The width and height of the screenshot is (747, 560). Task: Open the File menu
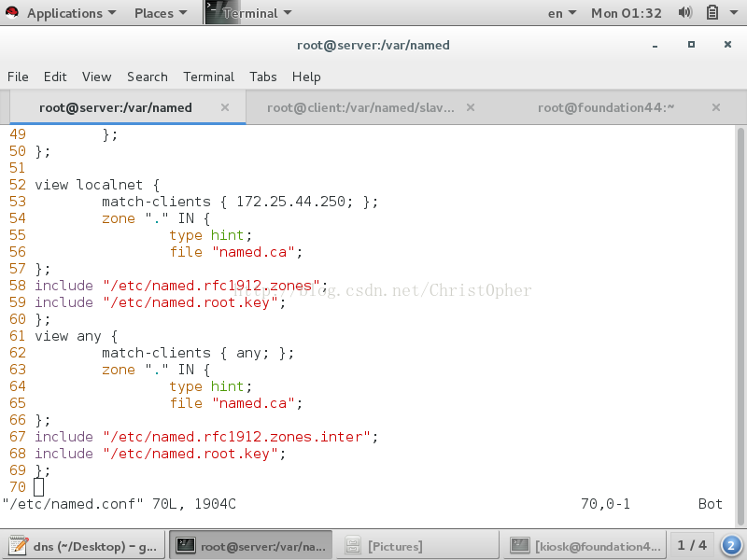pos(18,77)
